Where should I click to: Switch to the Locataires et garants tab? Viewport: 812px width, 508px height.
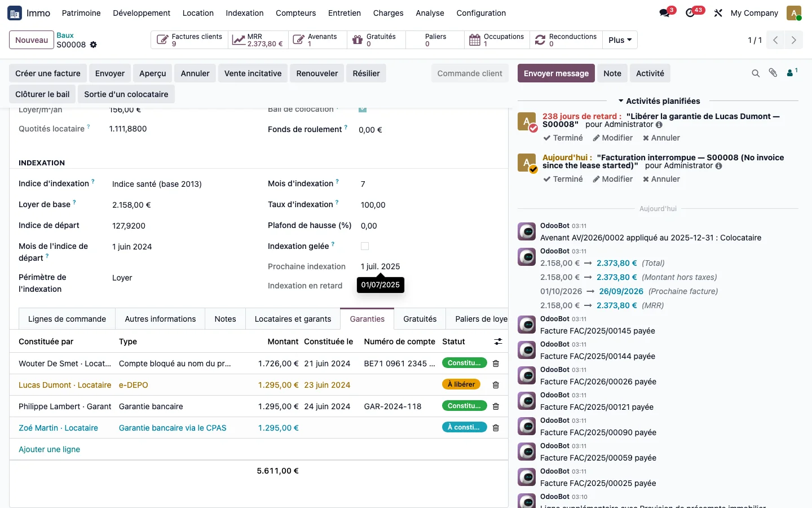pyautogui.click(x=293, y=319)
